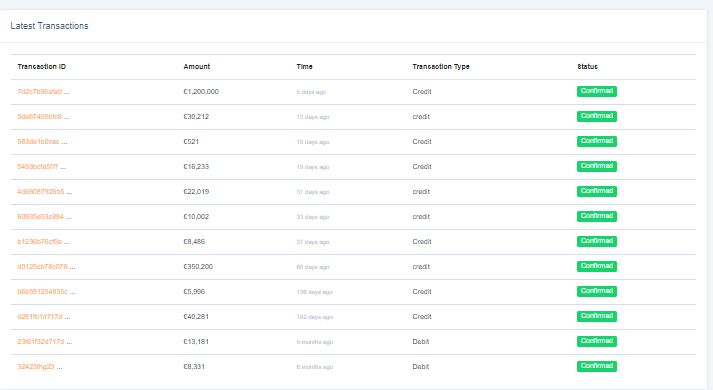Image resolution: width=713 pixels, height=390 pixels.
Task: Click the '6 months ago' time cell
Action: pos(315,367)
